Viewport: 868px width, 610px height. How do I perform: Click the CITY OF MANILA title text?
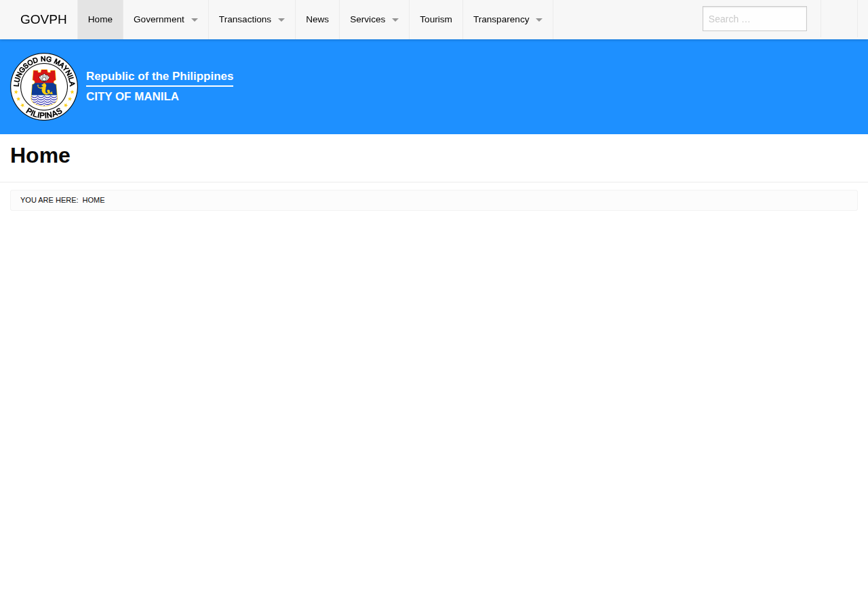pos(133,97)
